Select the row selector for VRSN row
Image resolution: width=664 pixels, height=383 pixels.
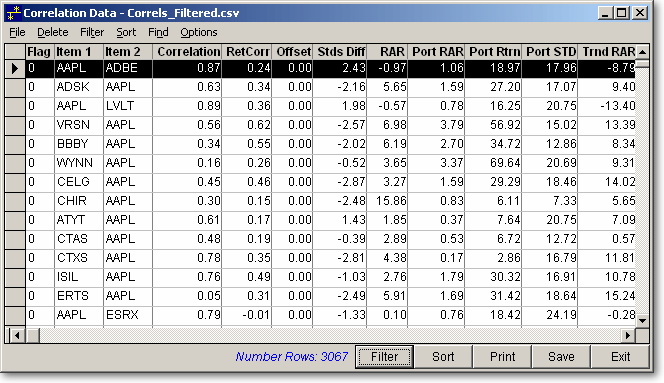(x=15, y=125)
